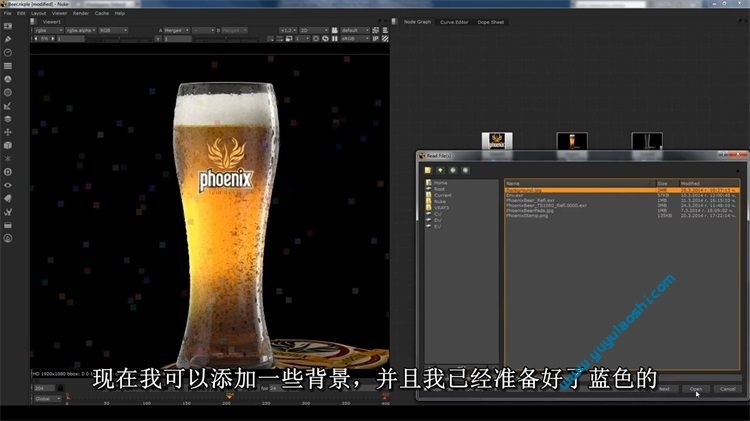The width and height of the screenshot is (750, 421).
Task: Open the Global frame range dropdown
Action: click(47, 399)
